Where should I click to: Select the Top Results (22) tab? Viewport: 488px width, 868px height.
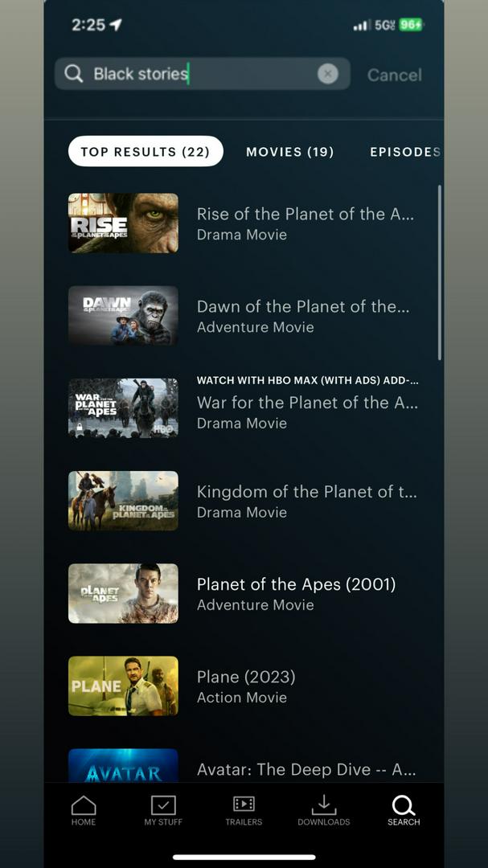(146, 151)
